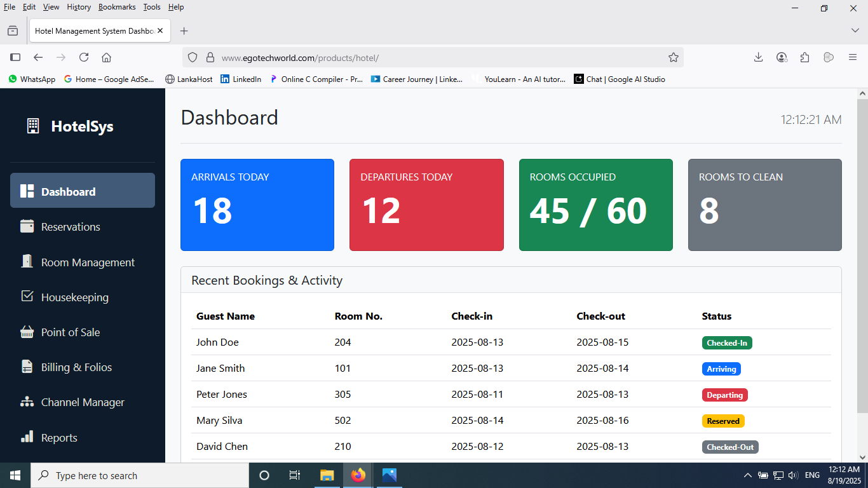
Task: Select the Channel Manager network icon
Action: pos(27,402)
